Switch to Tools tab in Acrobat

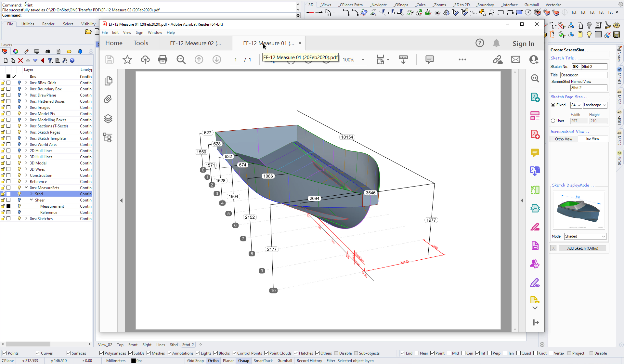(141, 43)
